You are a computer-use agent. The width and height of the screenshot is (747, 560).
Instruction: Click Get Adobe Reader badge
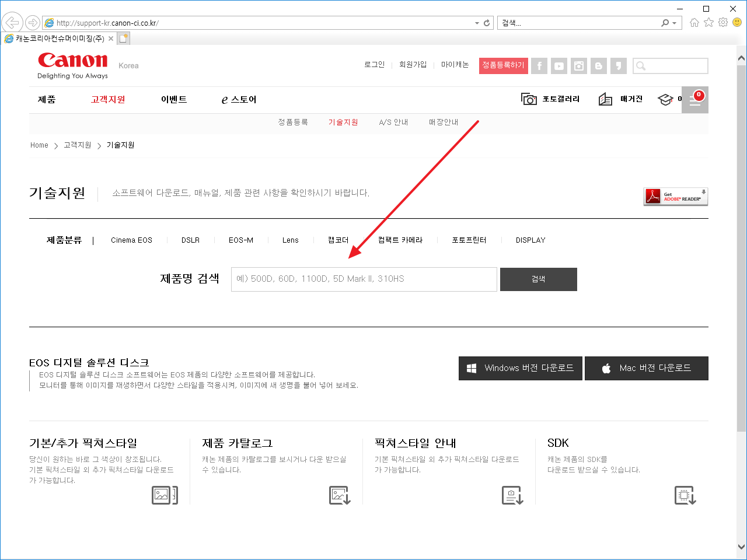[x=676, y=197]
